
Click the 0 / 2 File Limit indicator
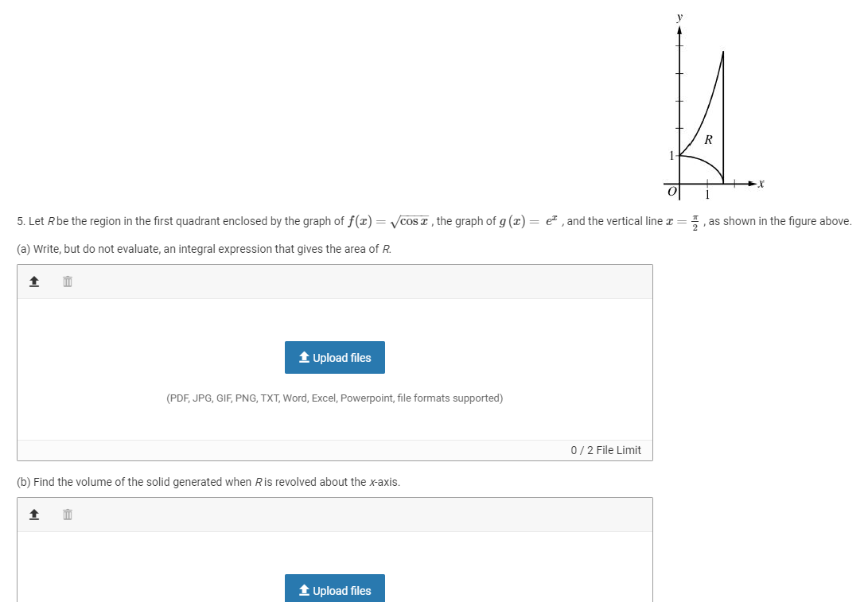click(605, 450)
